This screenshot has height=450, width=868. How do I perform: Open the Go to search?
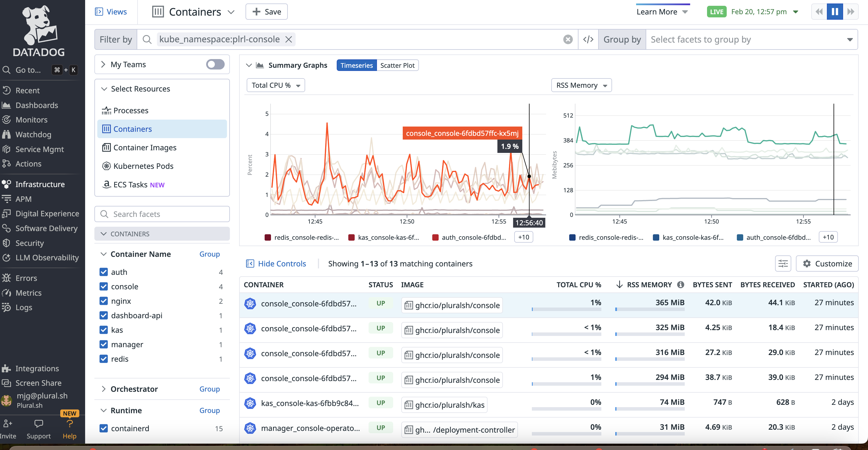(x=40, y=70)
